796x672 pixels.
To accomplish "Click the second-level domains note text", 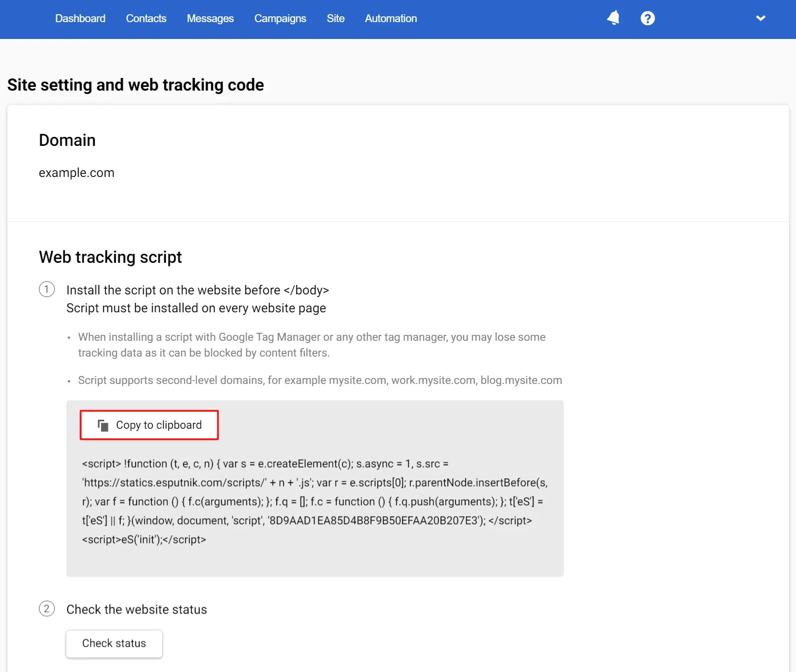I will coord(320,380).
